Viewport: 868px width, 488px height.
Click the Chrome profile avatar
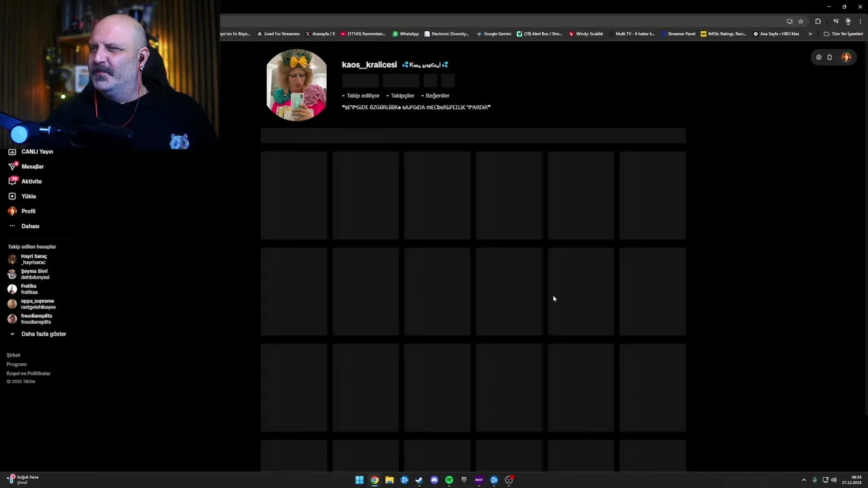[848, 21]
